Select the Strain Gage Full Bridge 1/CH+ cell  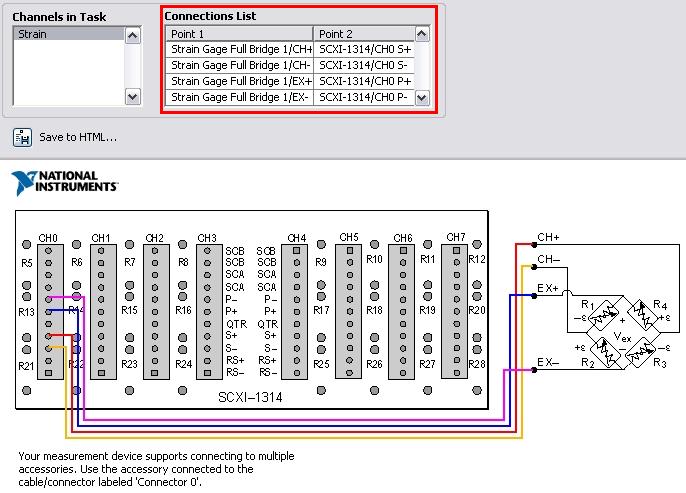tap(240, 49)
